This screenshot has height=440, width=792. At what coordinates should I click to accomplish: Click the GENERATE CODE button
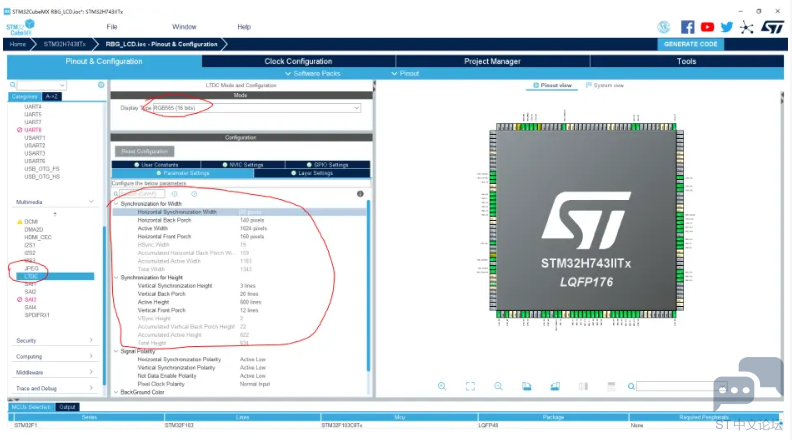(x=690, y=44)
